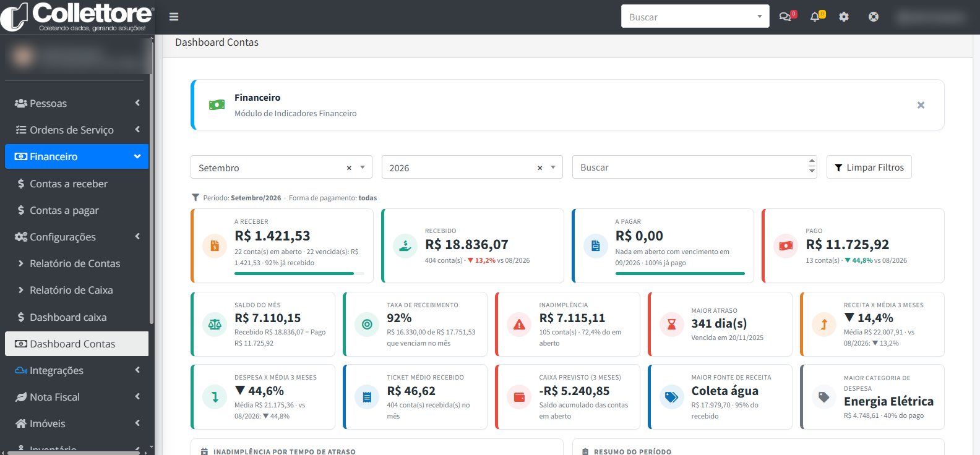
Task: Click the Buscar filter field
Action: tap(695, 167)
